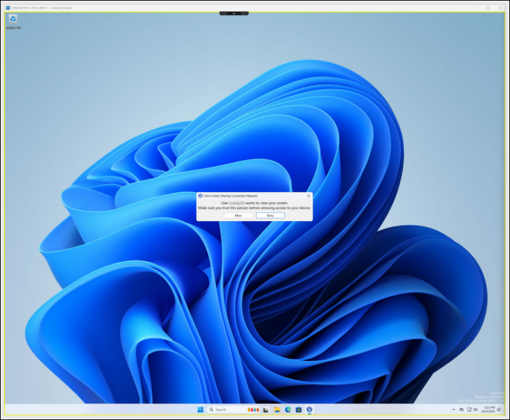Screen dimensions: 510x420
Task: Open the Recycle Bin desktop icon
Action: [x=13, y=19]
